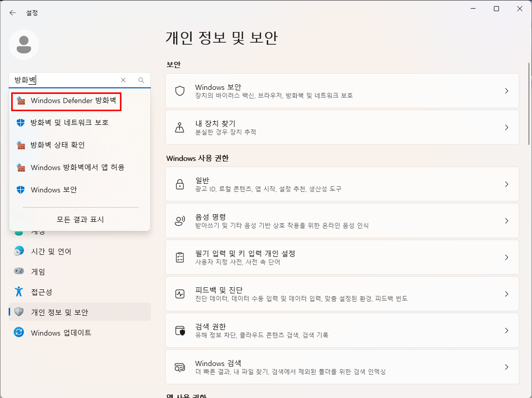The width and height of the screenshot is (532, 398).
Task: Click the 게임 controller icon
Action: click(19, 271)
